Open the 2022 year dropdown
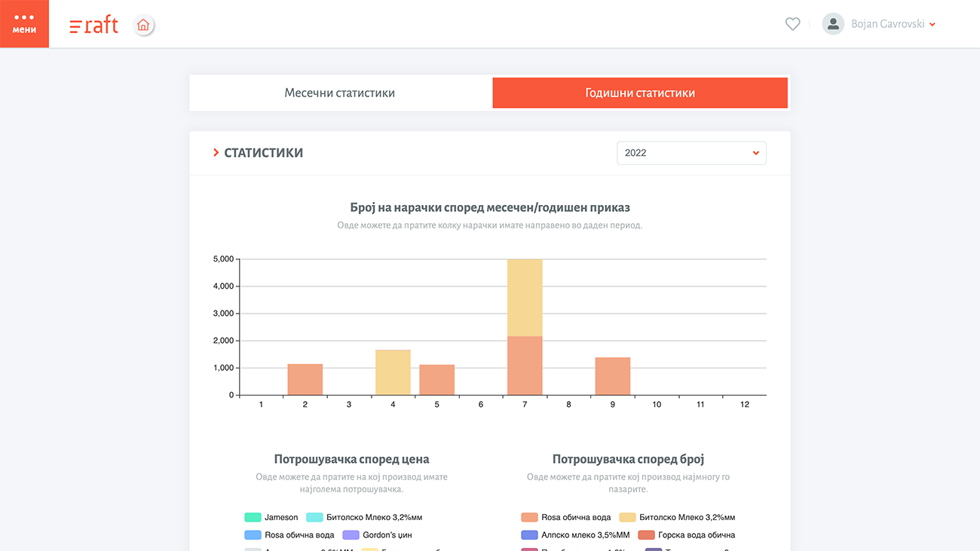 [x=691, y=153]
